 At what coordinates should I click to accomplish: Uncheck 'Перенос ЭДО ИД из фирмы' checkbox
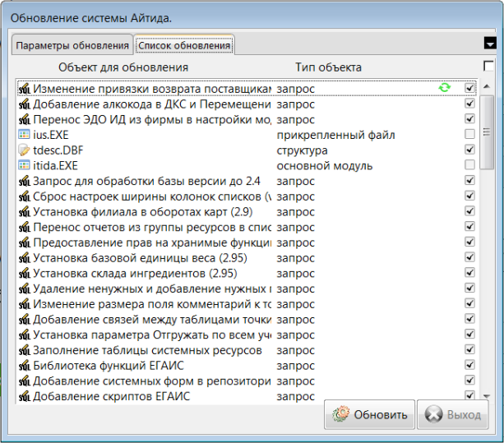469,118
